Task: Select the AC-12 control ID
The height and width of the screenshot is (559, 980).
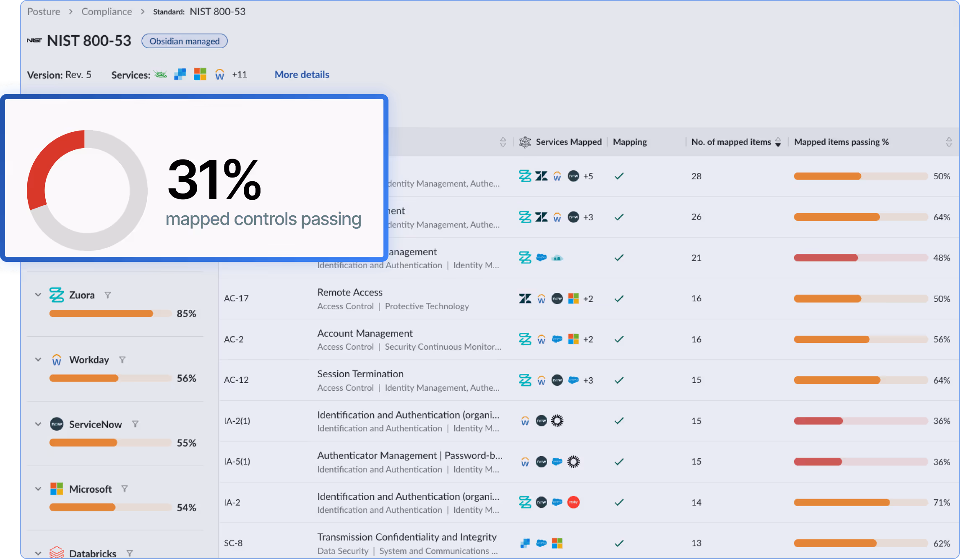Action: pyautogui.click(x=236, y=380)
